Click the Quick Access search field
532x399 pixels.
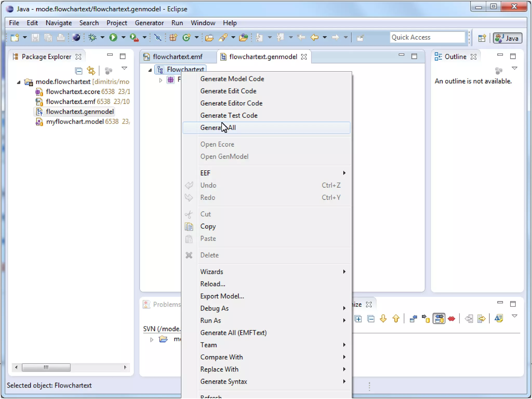click(427, 37)
